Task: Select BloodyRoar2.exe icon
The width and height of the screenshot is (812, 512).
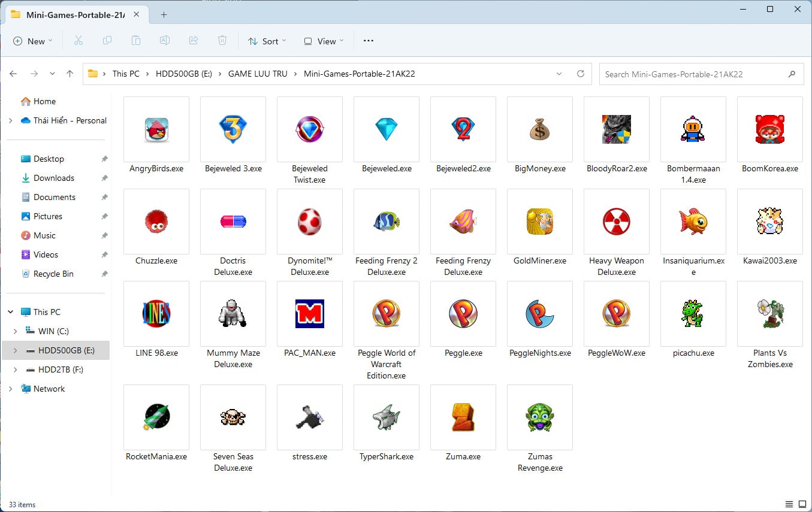Action: [x=617, y=129]
